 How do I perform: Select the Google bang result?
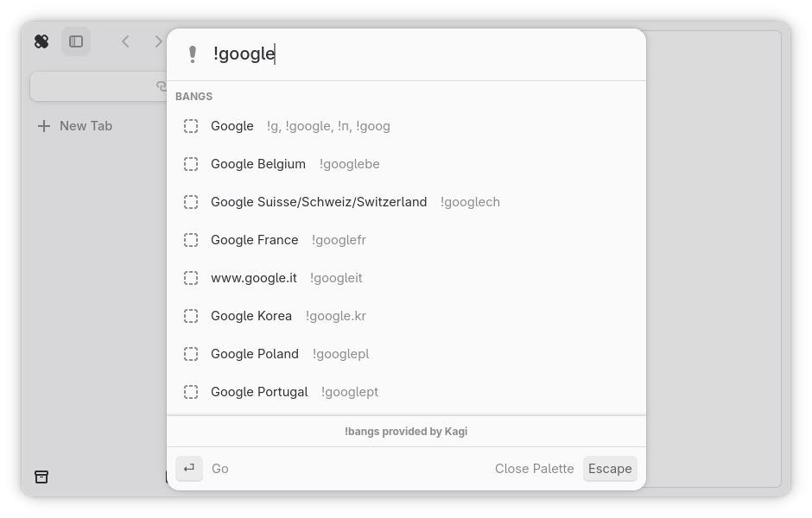coord(406,126)
